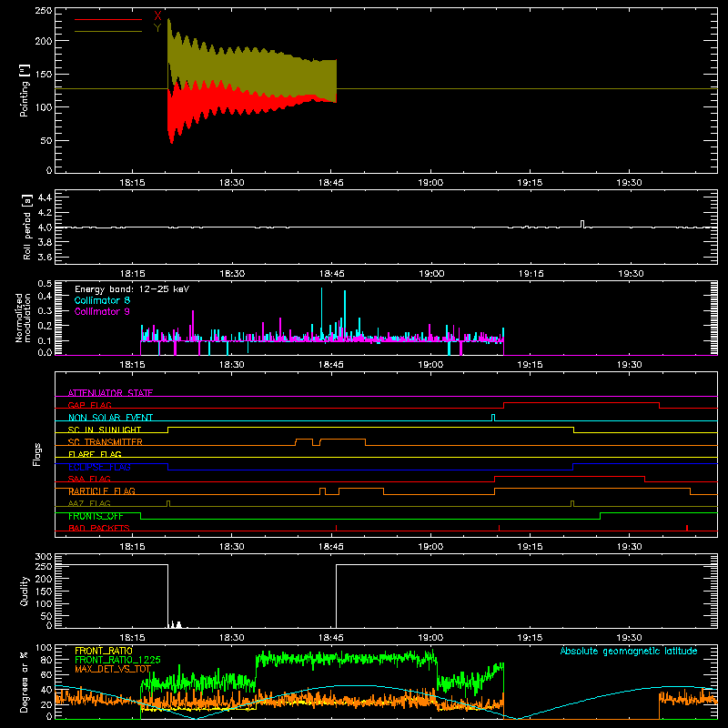Click the 4.4 label on Roll period axis
728x728 pixels.
(x=45, y=197)
